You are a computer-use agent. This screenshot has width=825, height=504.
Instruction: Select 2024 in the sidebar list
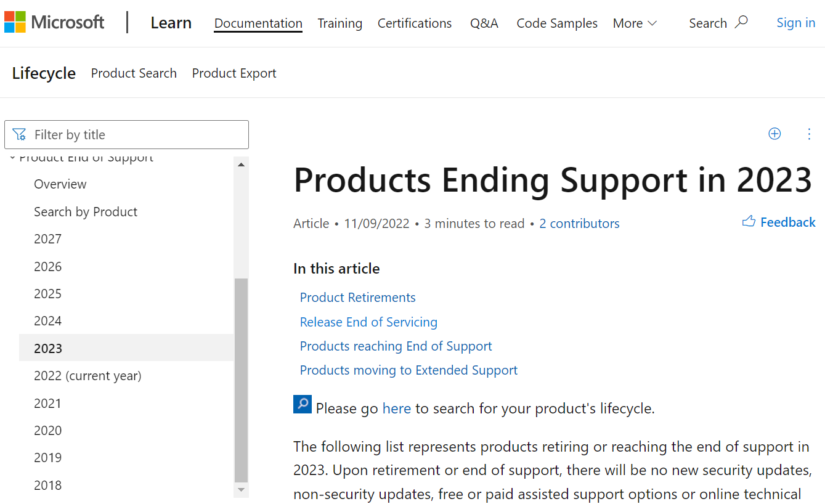[48, 321]
